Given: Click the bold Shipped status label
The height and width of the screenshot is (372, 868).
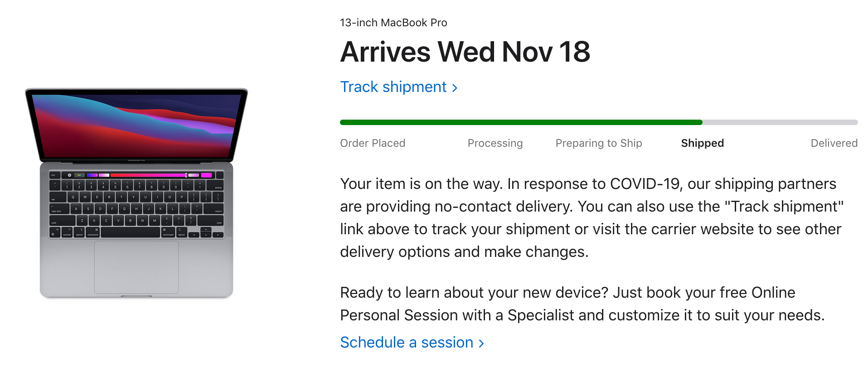Looking at the screenshot, I should [702, 143].
